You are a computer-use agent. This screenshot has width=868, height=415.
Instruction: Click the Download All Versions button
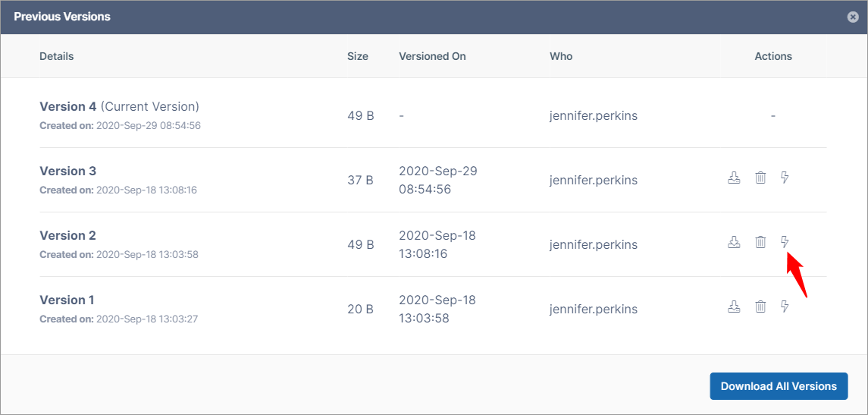tap(779, 386)
